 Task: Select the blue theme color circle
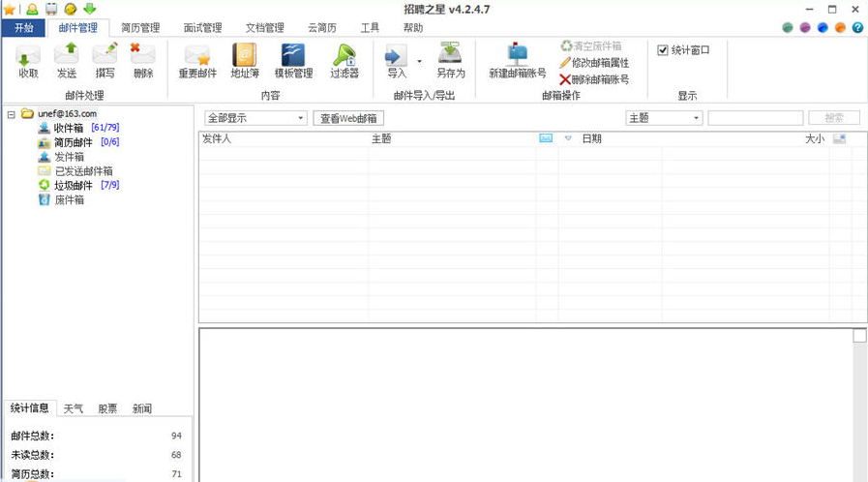click(x=823, y=28)
